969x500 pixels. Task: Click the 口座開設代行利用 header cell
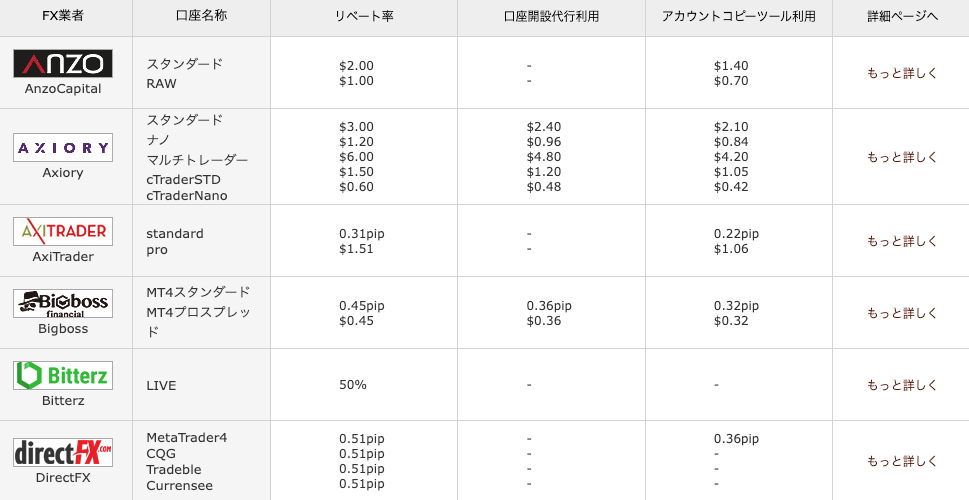coord(551,18)
